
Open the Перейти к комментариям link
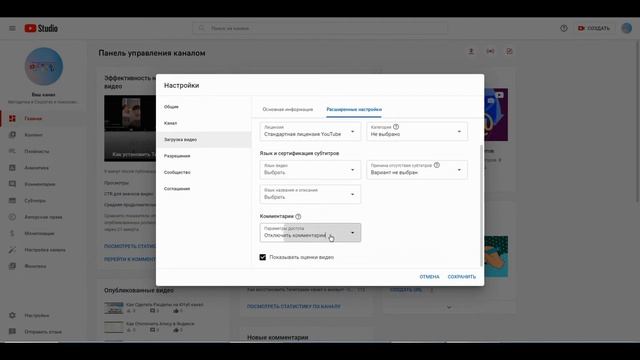[129, 259]
